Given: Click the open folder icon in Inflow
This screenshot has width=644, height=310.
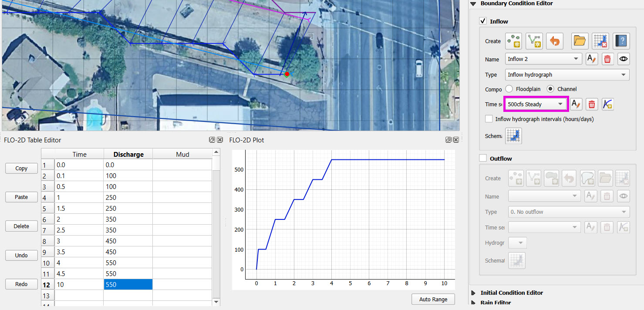Looking at the screenshot, I should coord(580,41).
